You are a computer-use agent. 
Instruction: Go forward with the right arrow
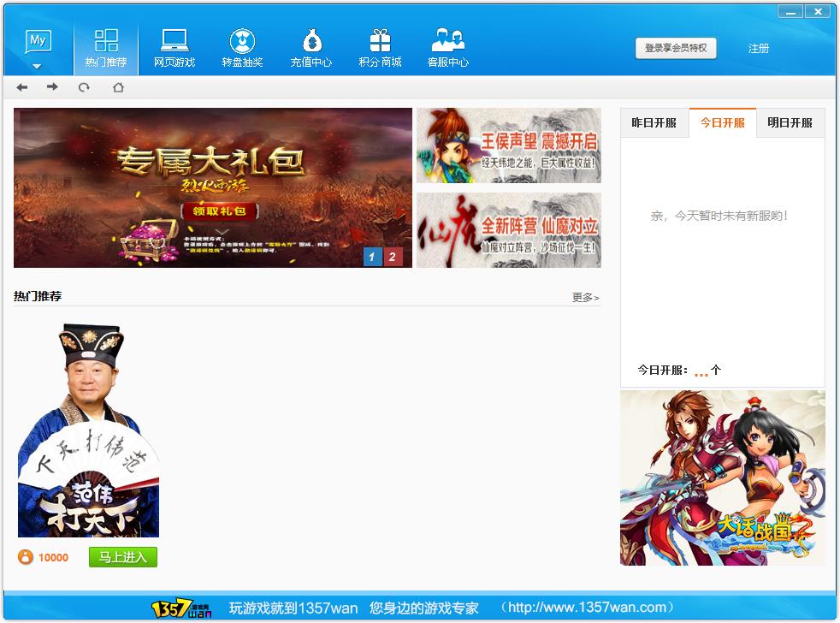(52, 86)
